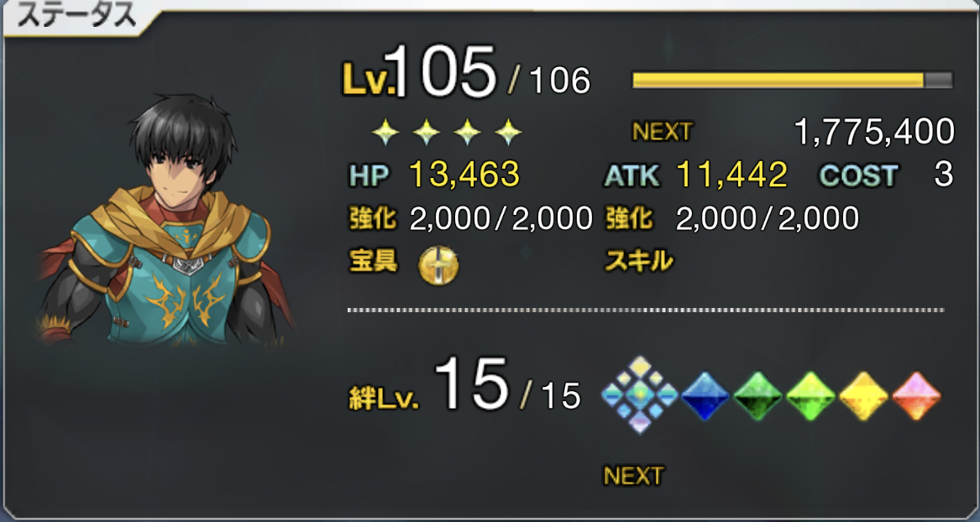980x522 pixels.
Task: Tap the COST 3 indicator
Action: pyautogui.click(x=886, y=176)
